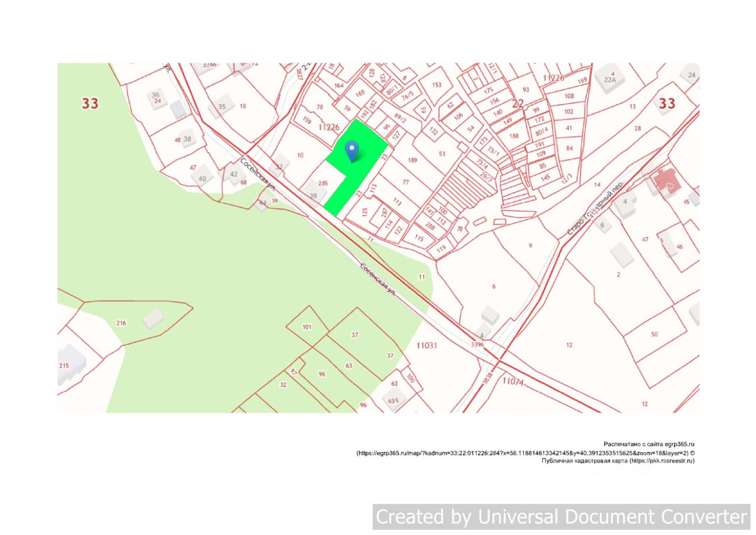Viewport: 756px width, 535px height.
Task: Select parcel labeled 153
Action: point(436,85)
